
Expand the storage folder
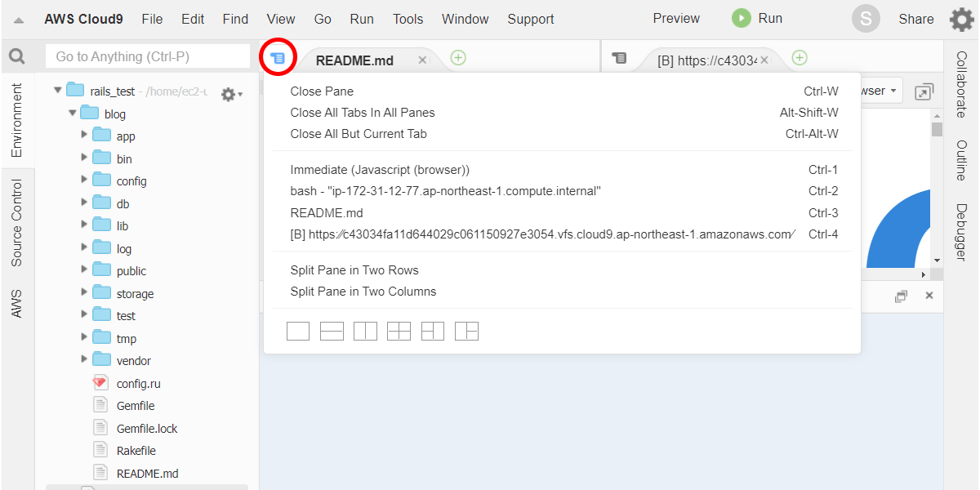pos(84,292)
